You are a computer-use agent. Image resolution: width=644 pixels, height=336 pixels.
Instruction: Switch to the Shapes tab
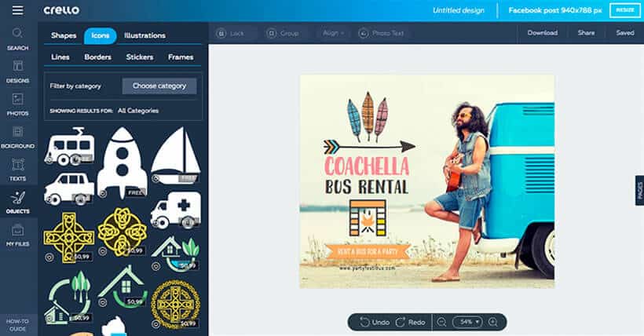(64, 35)
